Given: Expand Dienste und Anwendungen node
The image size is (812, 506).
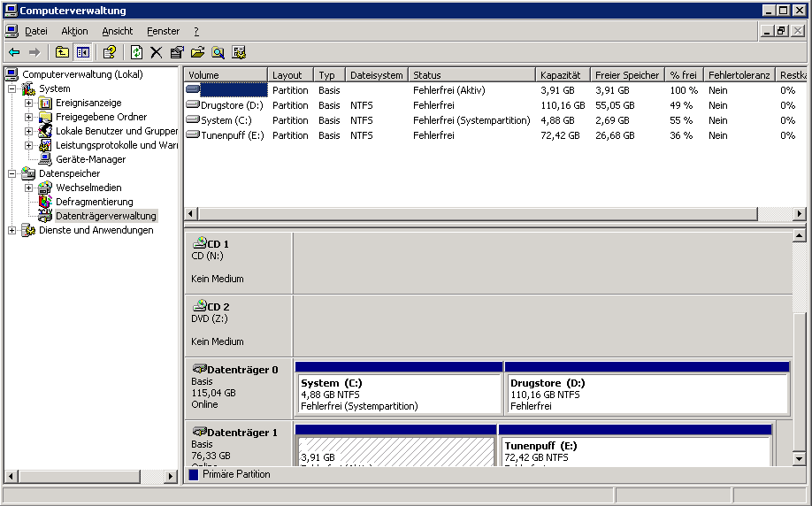Looking at the screenshot, I should 11,230.
